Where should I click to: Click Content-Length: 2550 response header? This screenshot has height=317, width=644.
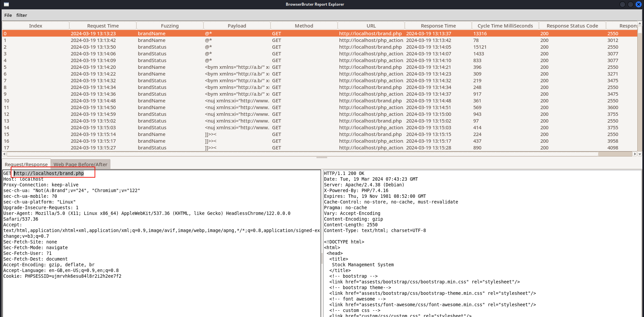coord(351,225)
